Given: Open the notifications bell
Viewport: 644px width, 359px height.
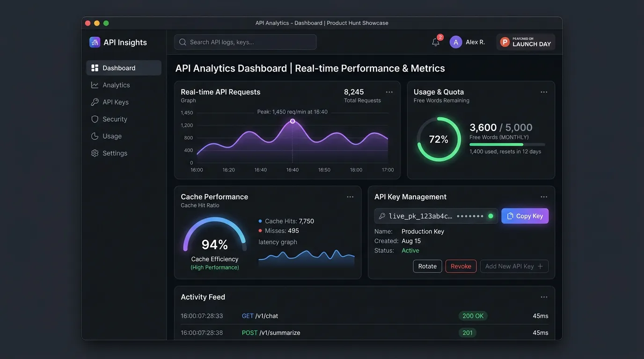Looking at the screenshot, I should pos(436,42).
